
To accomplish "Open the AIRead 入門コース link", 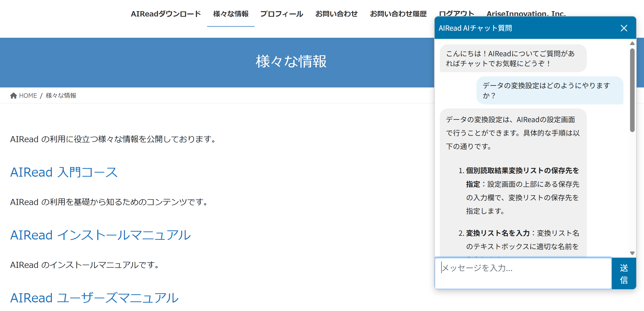I will (x=64, y=172).
